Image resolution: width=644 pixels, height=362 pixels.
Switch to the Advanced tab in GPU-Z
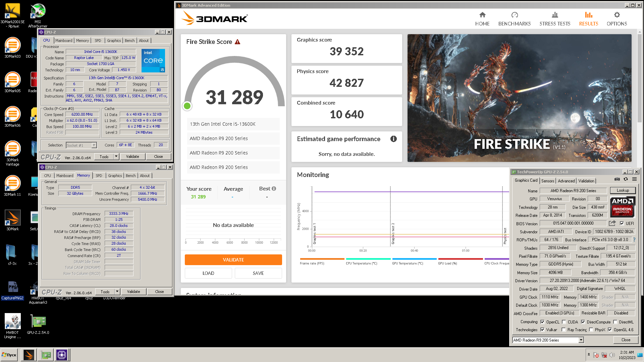click(566, 181)
